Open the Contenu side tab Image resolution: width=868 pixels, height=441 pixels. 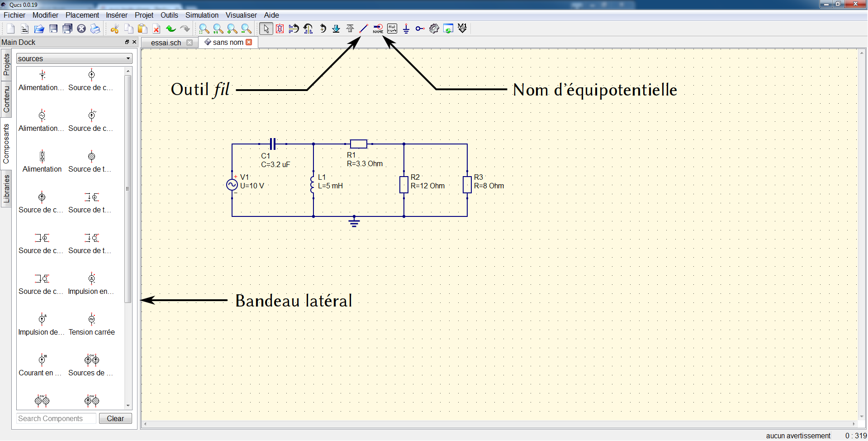(6, 100)
